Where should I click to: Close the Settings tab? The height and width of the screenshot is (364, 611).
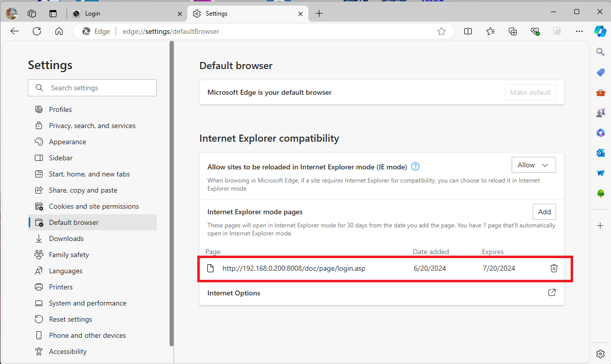click(300, 14)
